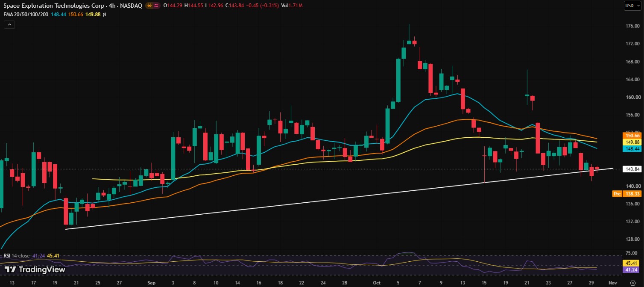Click the 168.00 price scale label
644x287 pixels.
click(x=632, y=62)
